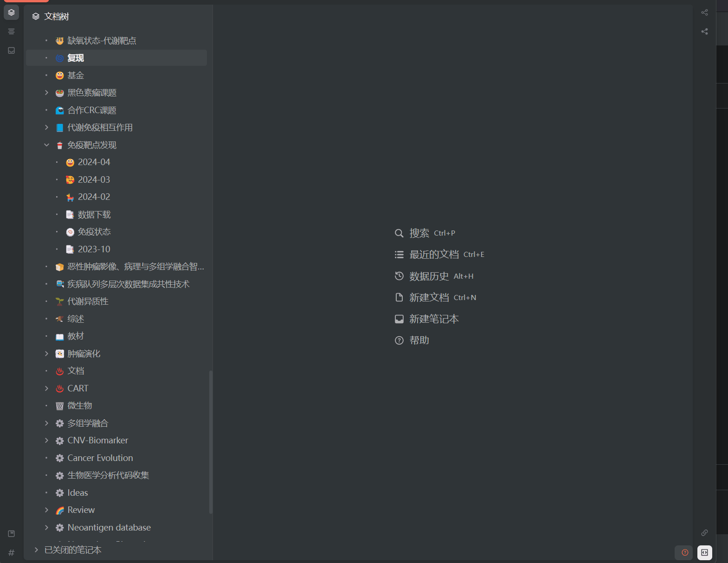Expand the 多组学融合 document

click(46, 423)
